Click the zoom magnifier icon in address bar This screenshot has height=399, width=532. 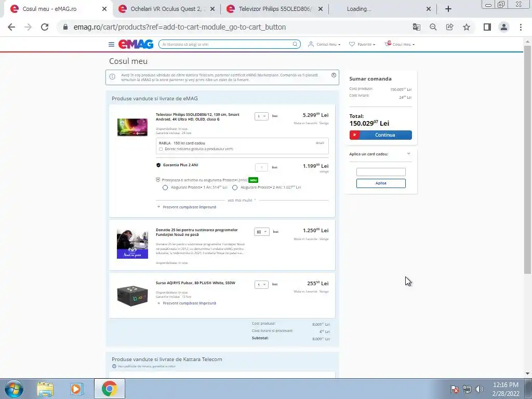433,27
